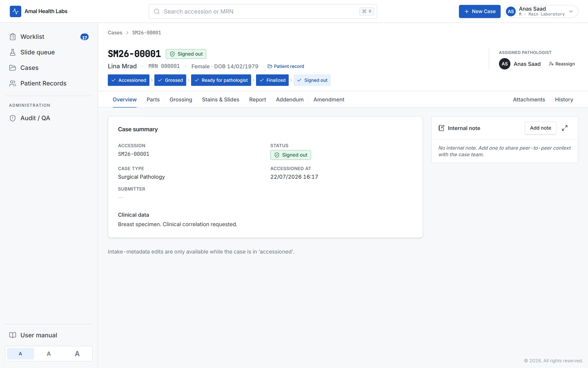Click the Ready for pathologist step

pos(221,80)
